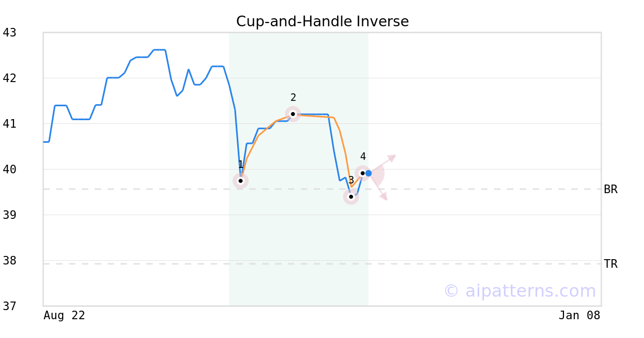
Task: Click the Aug 22 start date label
Action: pyautogui.click(x=64, y=315)
